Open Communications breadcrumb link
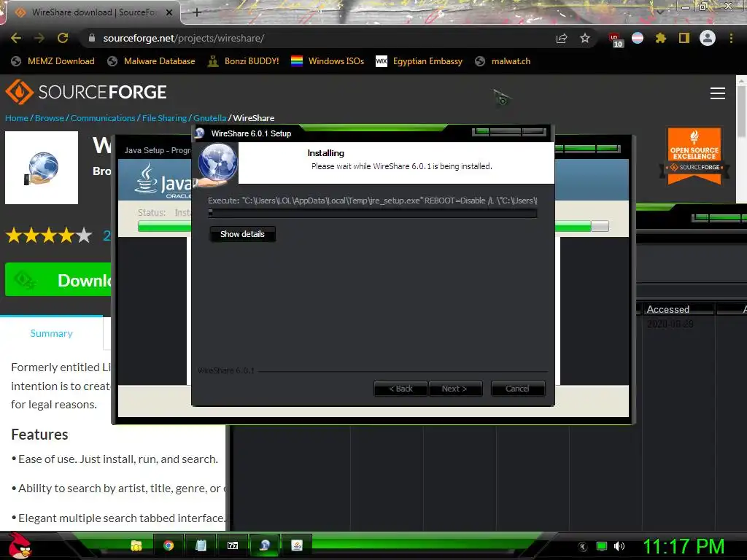The height and width of the screenshot is (560, 747). click(103, 117)
